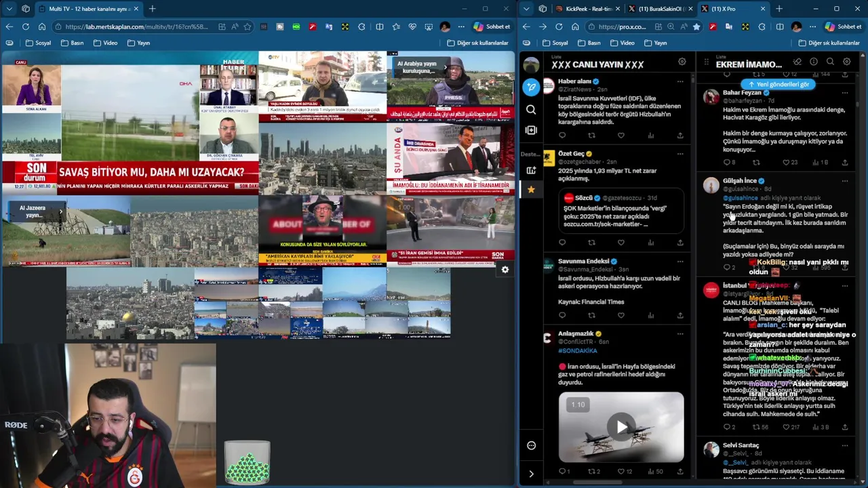Open tab list dropdown in Multi TV browser
868x488 pixels.
coord(9,9)
